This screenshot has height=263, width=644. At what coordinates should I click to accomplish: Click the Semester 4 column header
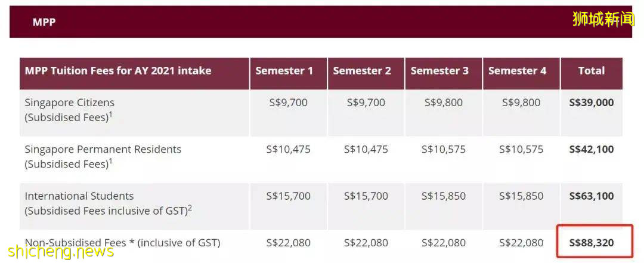click(517, 71)
